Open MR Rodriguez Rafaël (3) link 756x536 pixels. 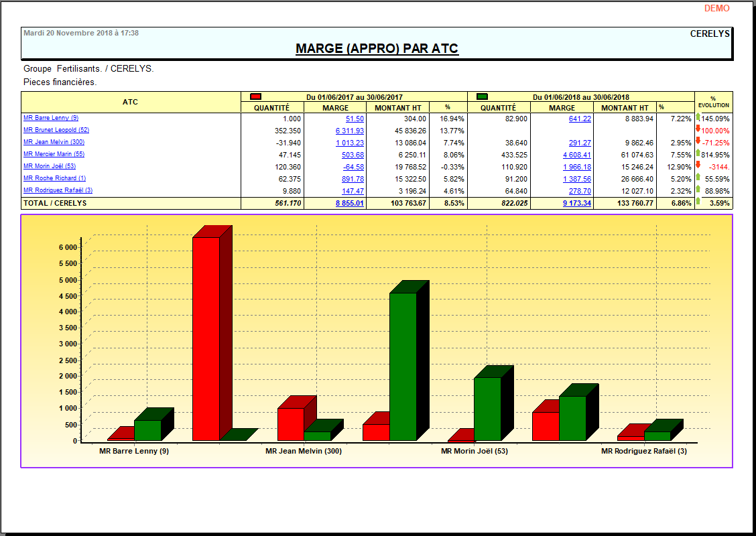[58, 190]
